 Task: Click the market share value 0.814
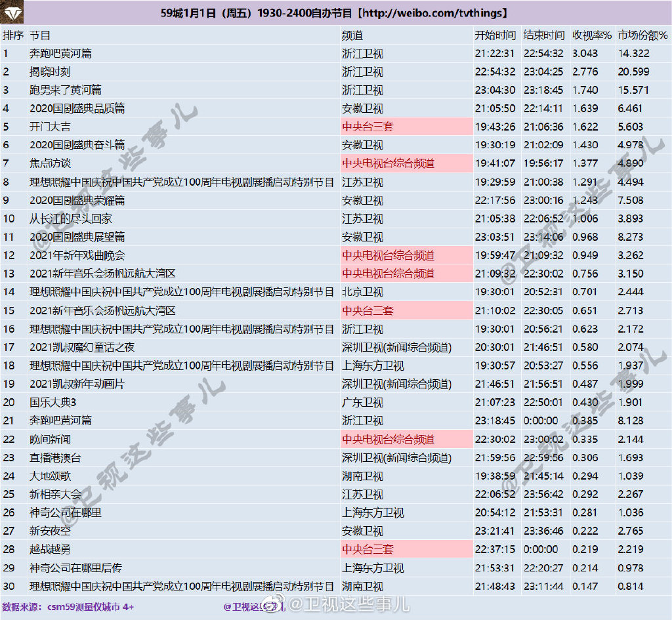point(631,586)
